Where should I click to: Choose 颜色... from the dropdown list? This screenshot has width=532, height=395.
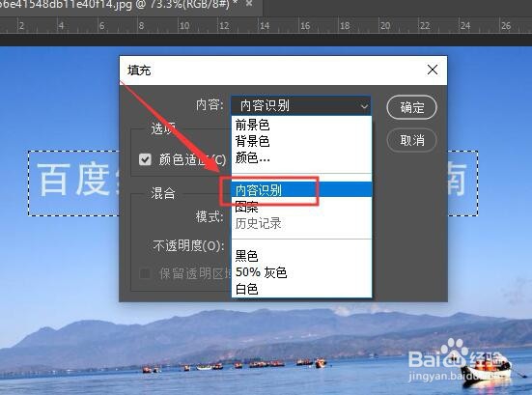tap(301, 157)
